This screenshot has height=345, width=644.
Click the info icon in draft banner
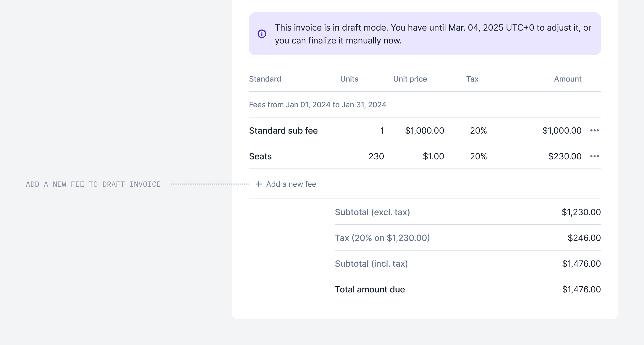click(x=262, y=34)
